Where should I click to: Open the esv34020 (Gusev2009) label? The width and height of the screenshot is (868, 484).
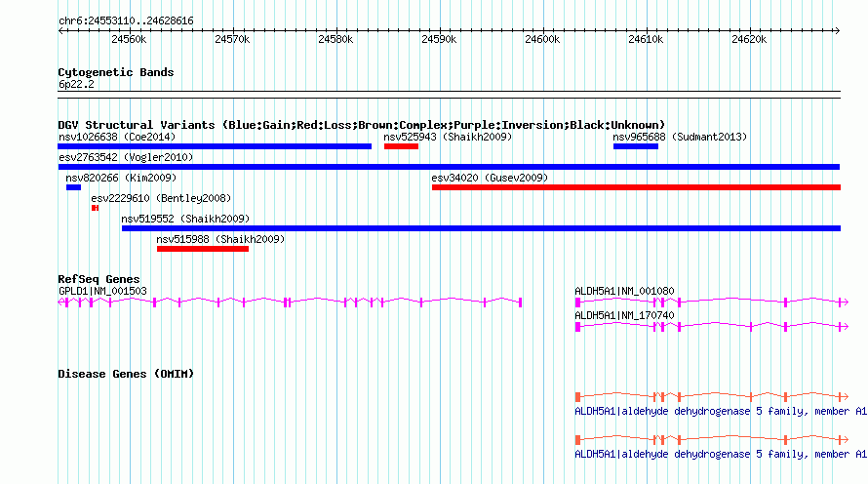490,178
